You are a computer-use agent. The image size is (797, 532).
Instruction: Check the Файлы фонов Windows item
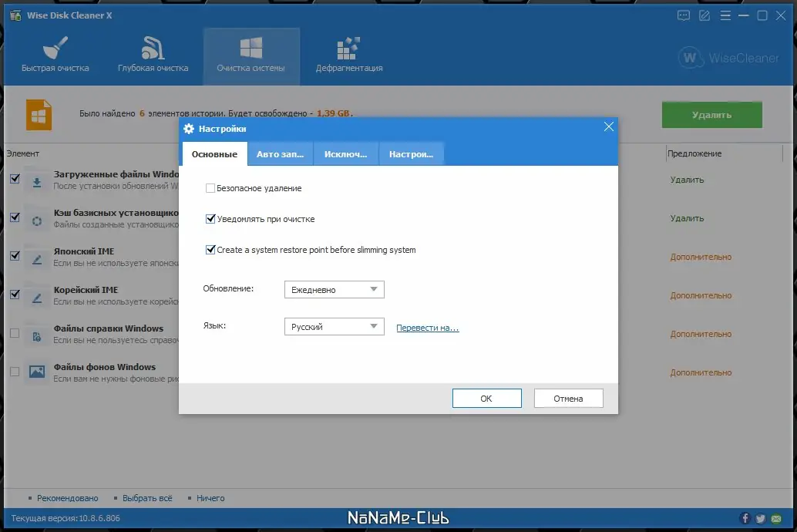coord(15,372)
